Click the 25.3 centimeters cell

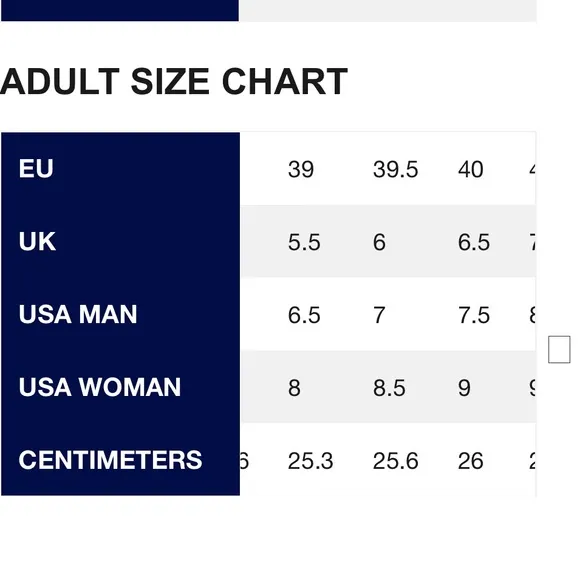click(310, 461)
